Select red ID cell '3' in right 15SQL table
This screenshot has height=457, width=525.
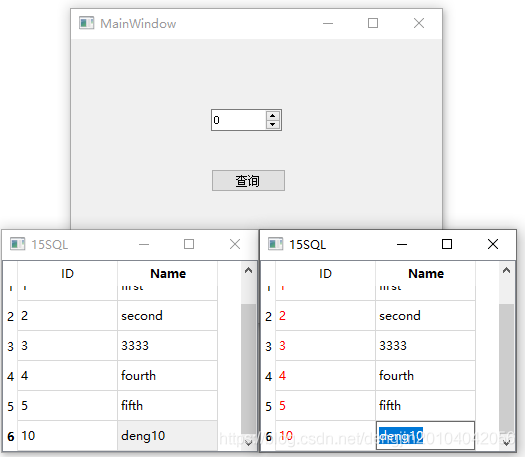coord(325,346)
